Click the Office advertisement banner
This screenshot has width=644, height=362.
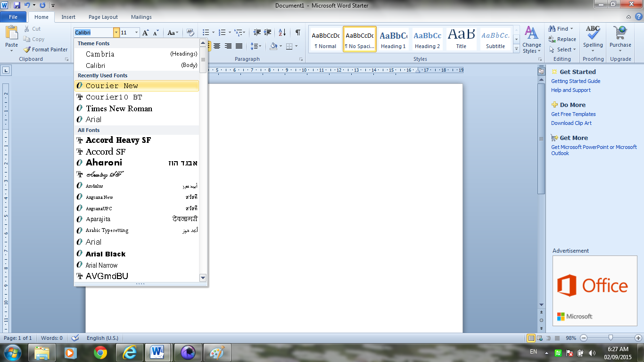(x=595, y=291)
